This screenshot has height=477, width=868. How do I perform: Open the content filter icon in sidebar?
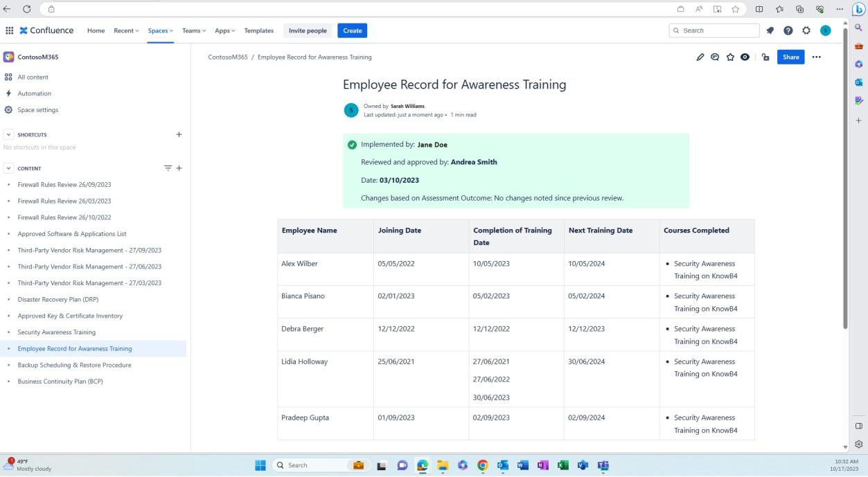coord(167,168)
